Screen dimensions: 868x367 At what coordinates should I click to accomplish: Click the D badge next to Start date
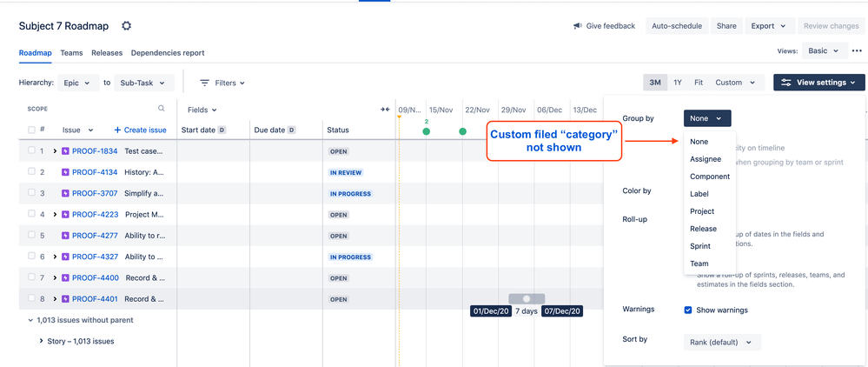coord(222,130)
